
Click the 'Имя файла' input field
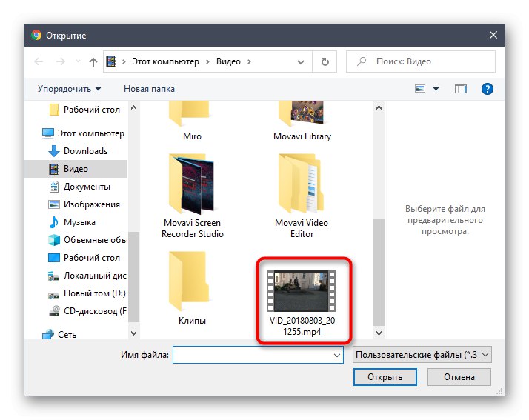258,355
